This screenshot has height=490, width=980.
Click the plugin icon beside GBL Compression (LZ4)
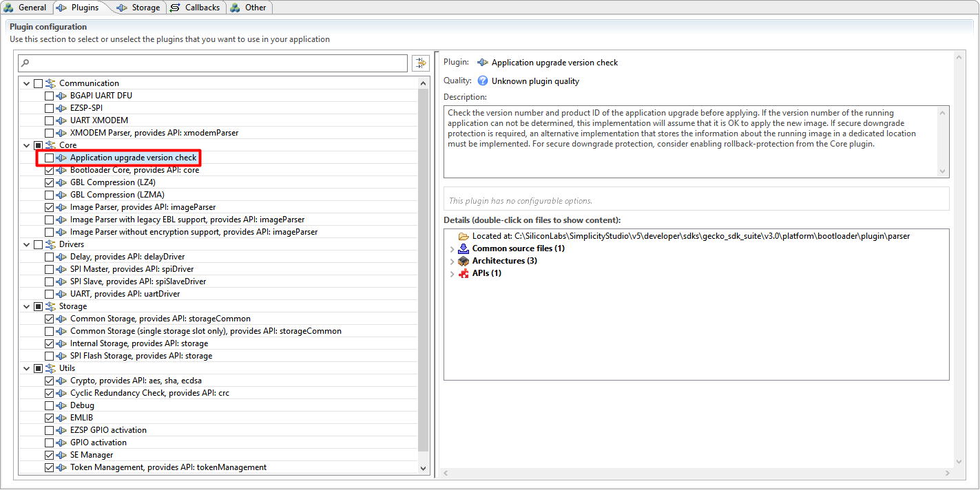click(62, 182)
